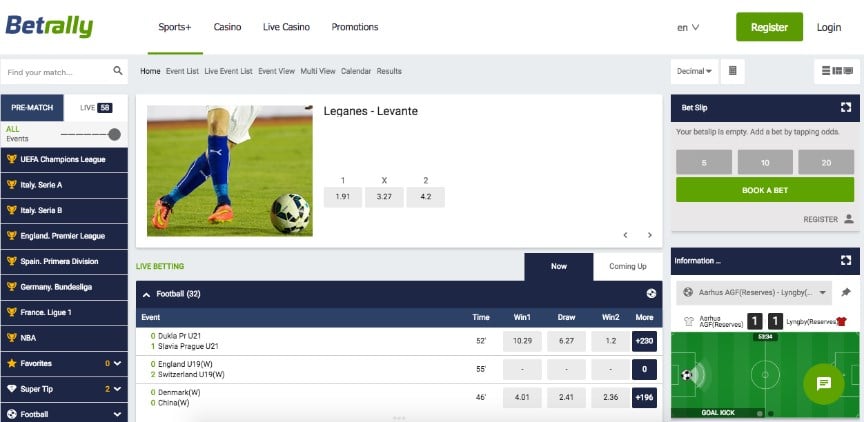
Task: Open the bet calculator icon
Action: (732, 71)
